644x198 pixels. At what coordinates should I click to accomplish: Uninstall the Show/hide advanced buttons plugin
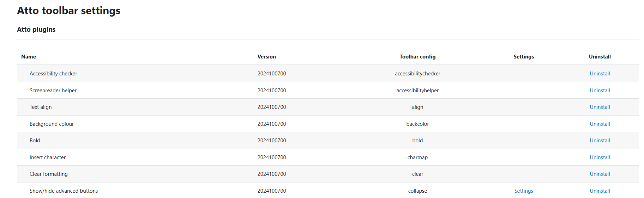[x=600, y=191]
